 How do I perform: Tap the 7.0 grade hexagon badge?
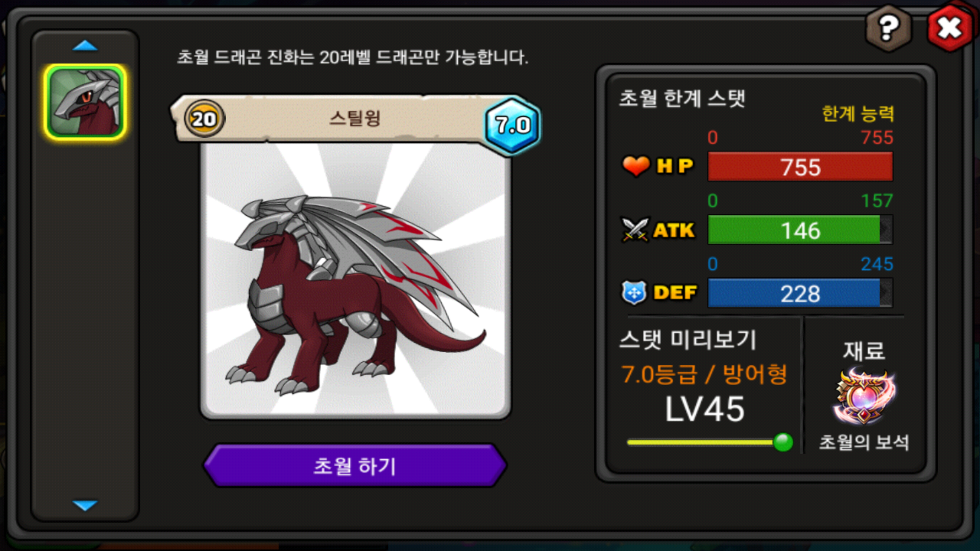point(512,125)
